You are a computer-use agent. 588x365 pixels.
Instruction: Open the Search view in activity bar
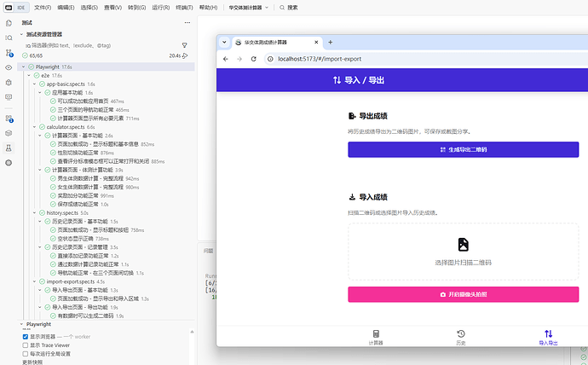(x=9, y=38)
